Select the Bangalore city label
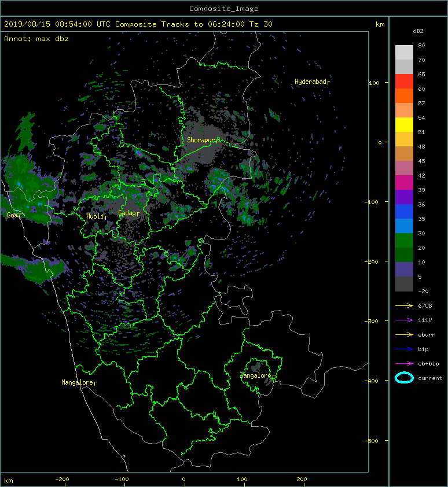Viewport: 448px width, 487px height. tap(257, 375)
